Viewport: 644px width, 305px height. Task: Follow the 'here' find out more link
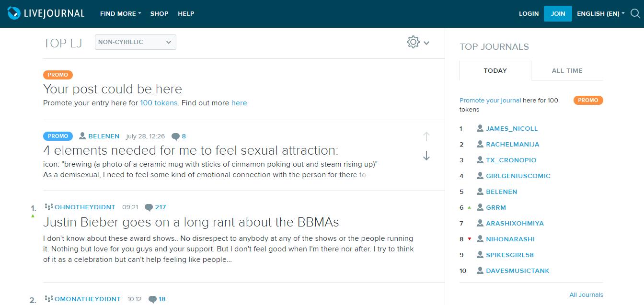pyautogui.click(x=239, y=102)
